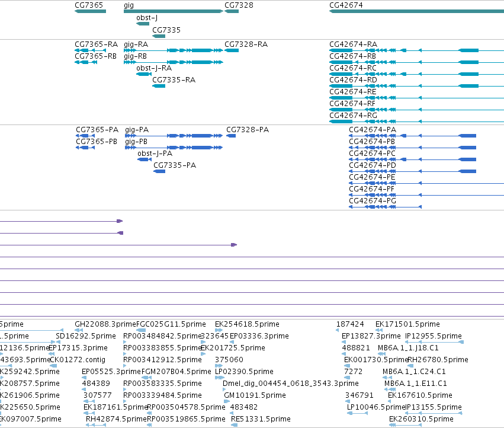
Task: Select the CG42674 gene bar
Action: pyautogui.click(x=416, y=11)
